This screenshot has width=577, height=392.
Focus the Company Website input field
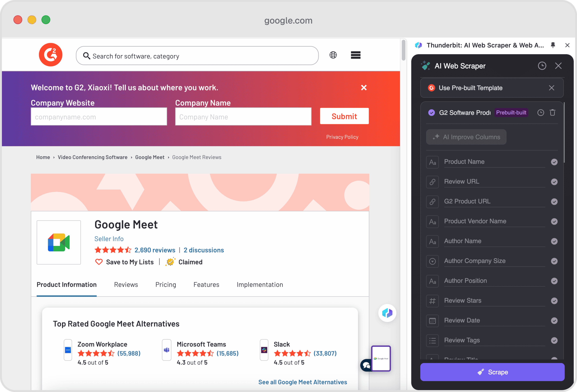pos(99,116)
